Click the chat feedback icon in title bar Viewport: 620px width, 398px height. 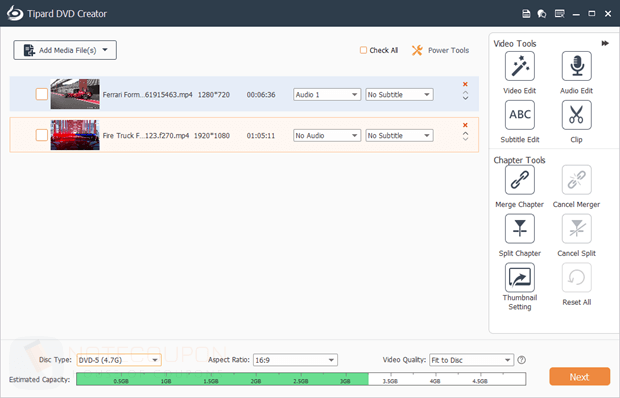pos(542,14)
